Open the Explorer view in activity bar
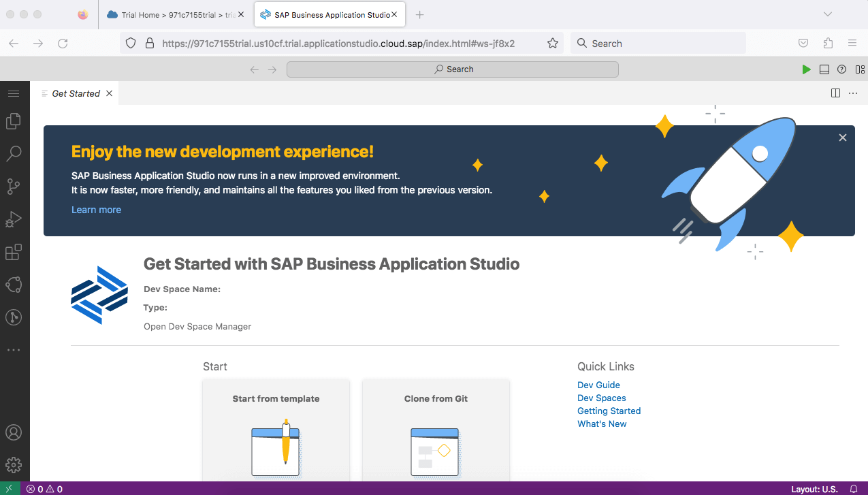This screenshot has width=868, height=495. (14, 121)
